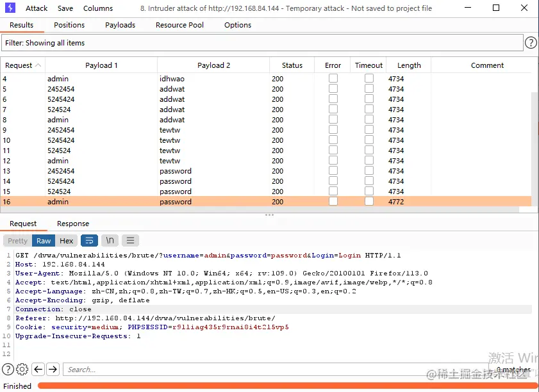This screenshot has height=392, width=539.
Task: Toggle show non-printable characters \n button
Action: coord(110,240)
